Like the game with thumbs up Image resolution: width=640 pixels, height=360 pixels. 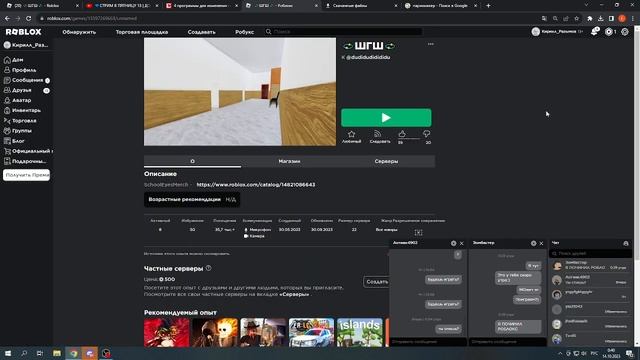click(402, 134)
